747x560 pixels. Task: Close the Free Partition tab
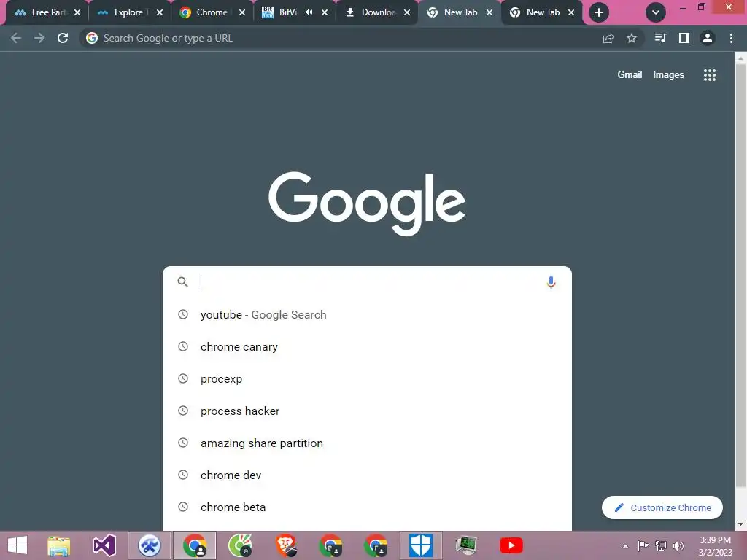click(77, 12)
